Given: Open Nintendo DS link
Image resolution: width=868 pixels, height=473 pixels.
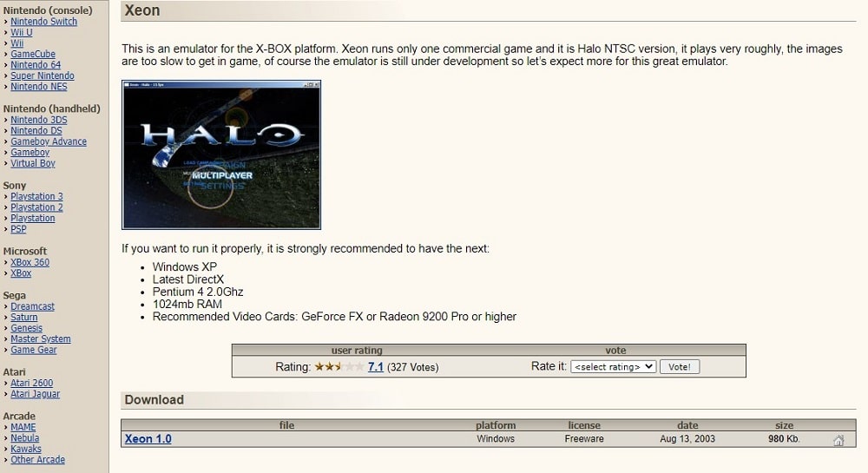Looking at the screenshot, I should (x=36, y=130).
